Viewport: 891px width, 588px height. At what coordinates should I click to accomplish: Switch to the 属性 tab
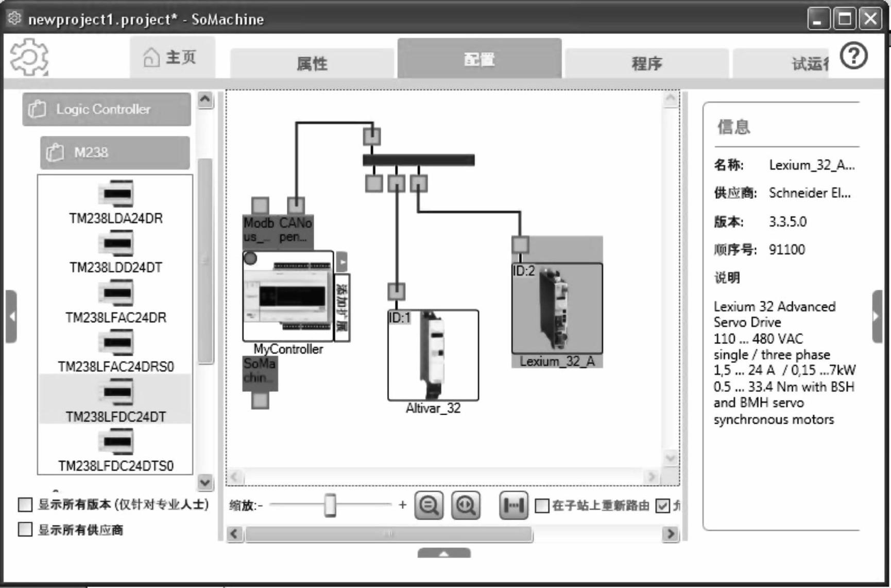312,63
